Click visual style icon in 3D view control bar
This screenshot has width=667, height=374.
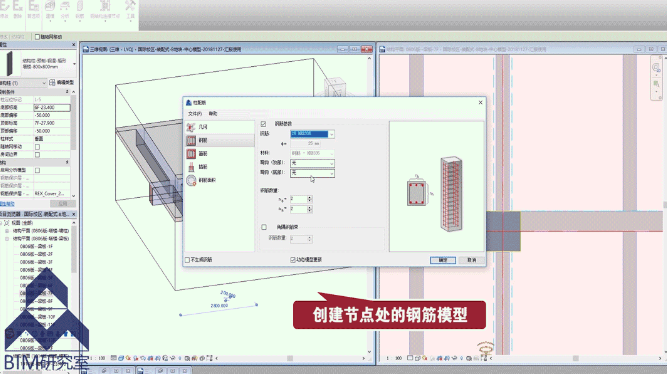coord(121,358)
